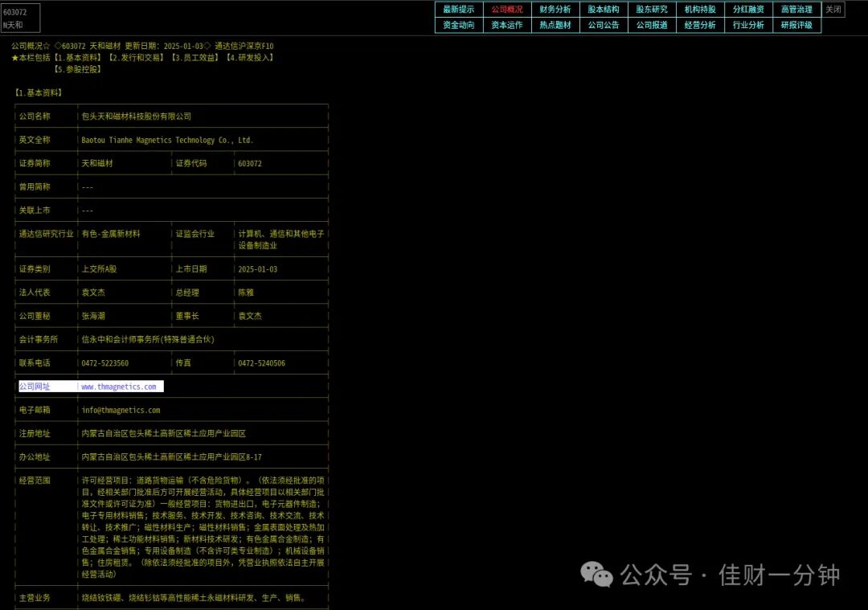The height and width of the screenshot is (610, 868).
Task: Click the 经营范围 row label
Action: 35,481
